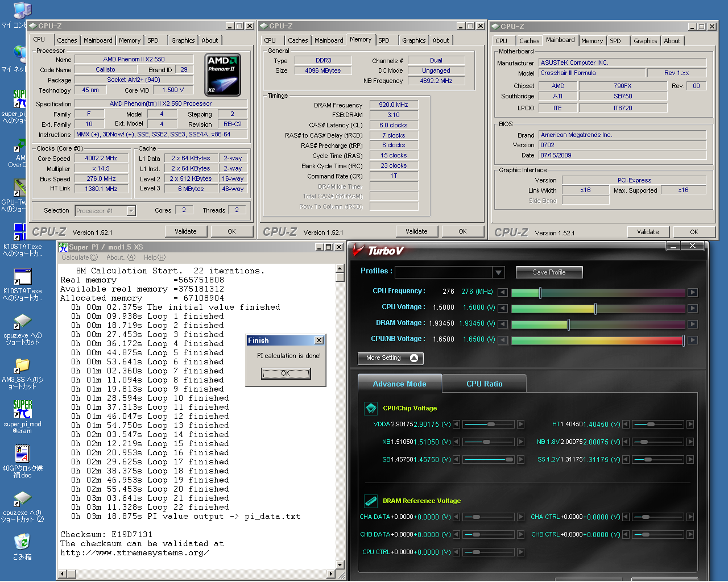
Task: Open the Memory tab in right CPU-Z window
Action: pyautogui.click(x=591, y=41)
